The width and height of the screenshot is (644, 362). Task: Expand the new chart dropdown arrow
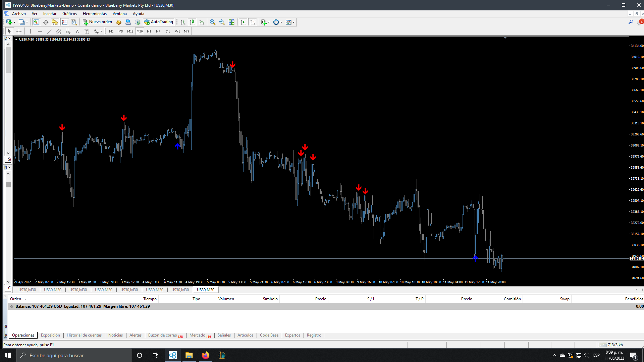(x=14, y=22)
